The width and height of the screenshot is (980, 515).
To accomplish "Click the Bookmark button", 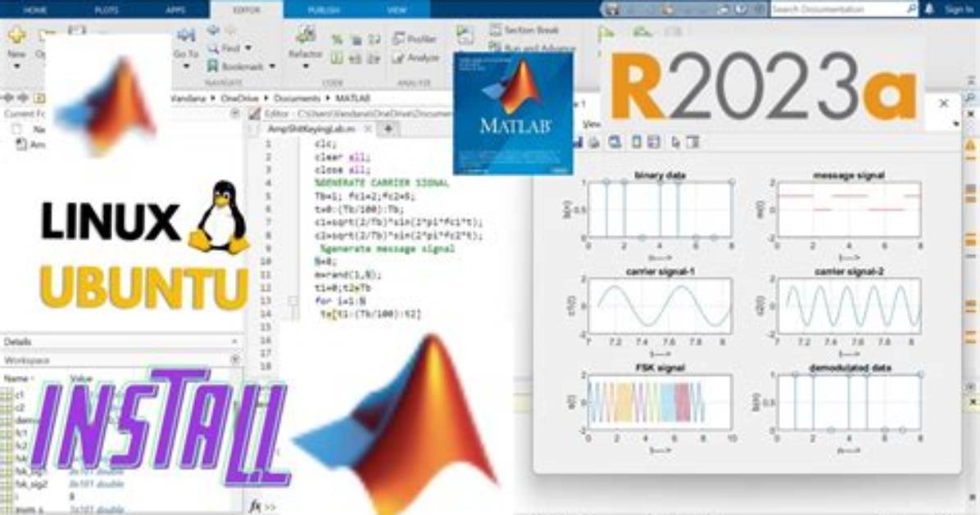I will (236, 66).
